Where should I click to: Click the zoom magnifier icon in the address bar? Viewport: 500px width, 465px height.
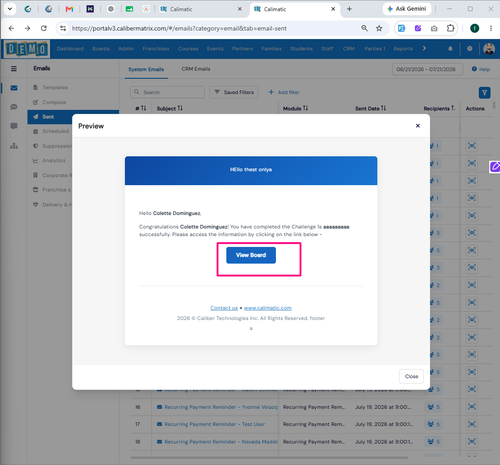pyautogui.click(x=364, y=28)
